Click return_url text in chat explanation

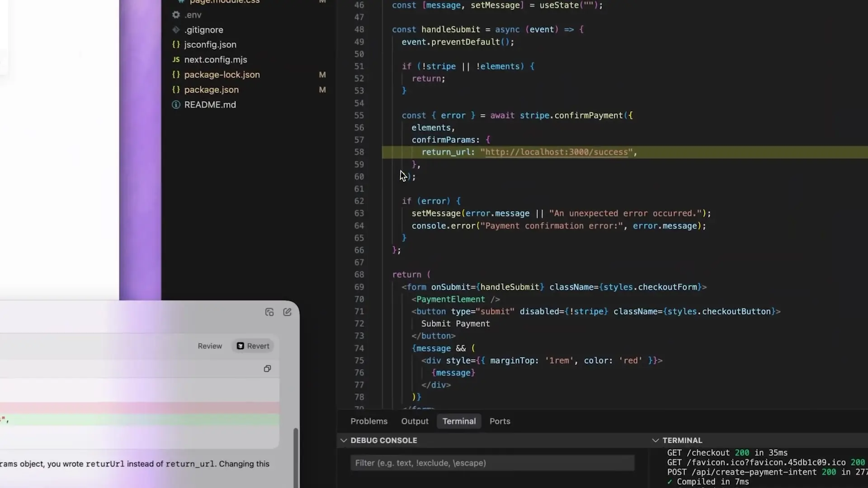tap(190, 464)
